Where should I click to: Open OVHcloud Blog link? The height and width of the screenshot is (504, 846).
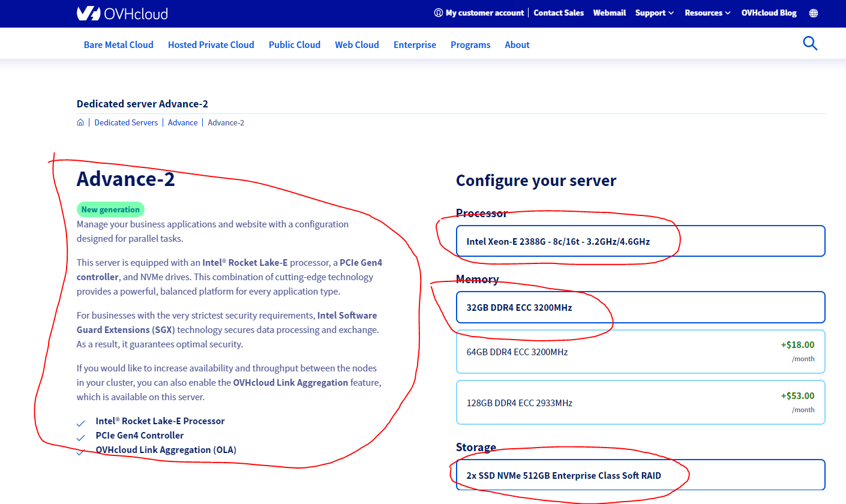769,13
